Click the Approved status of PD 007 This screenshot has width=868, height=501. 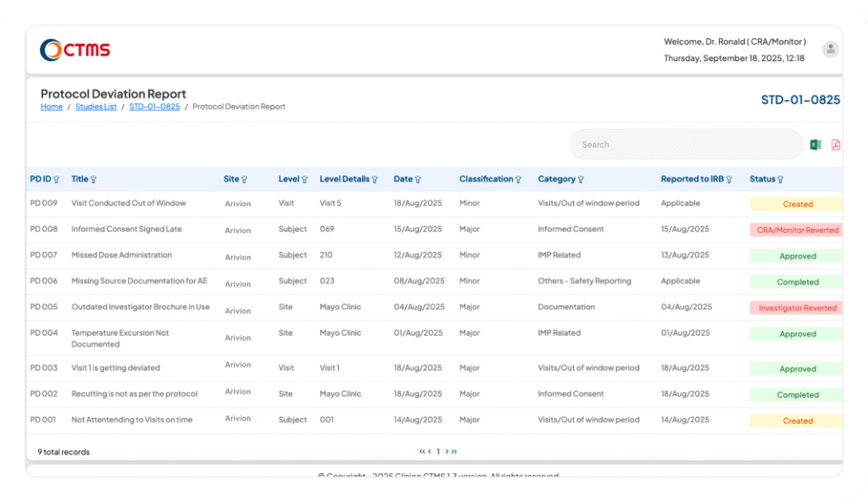pos(797,256)
